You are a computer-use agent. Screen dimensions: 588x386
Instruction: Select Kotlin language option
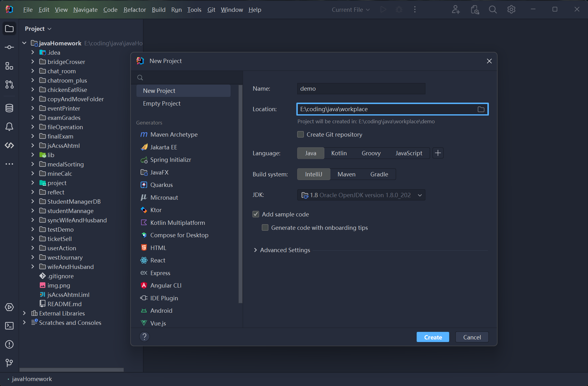point(339,153)
